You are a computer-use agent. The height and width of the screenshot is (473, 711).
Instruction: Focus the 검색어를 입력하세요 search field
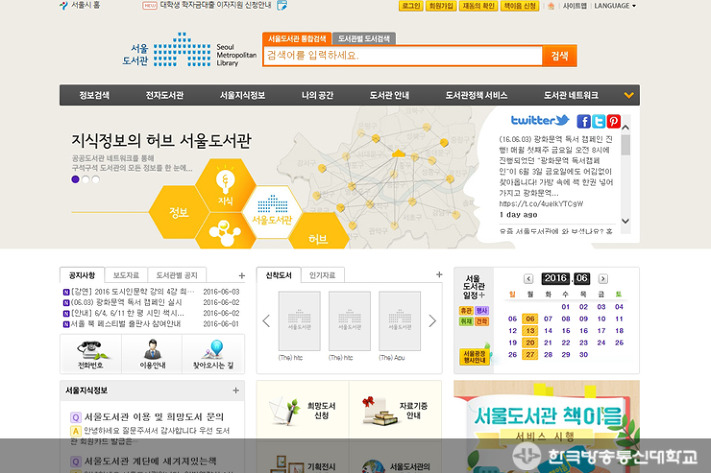coord(403,56)
